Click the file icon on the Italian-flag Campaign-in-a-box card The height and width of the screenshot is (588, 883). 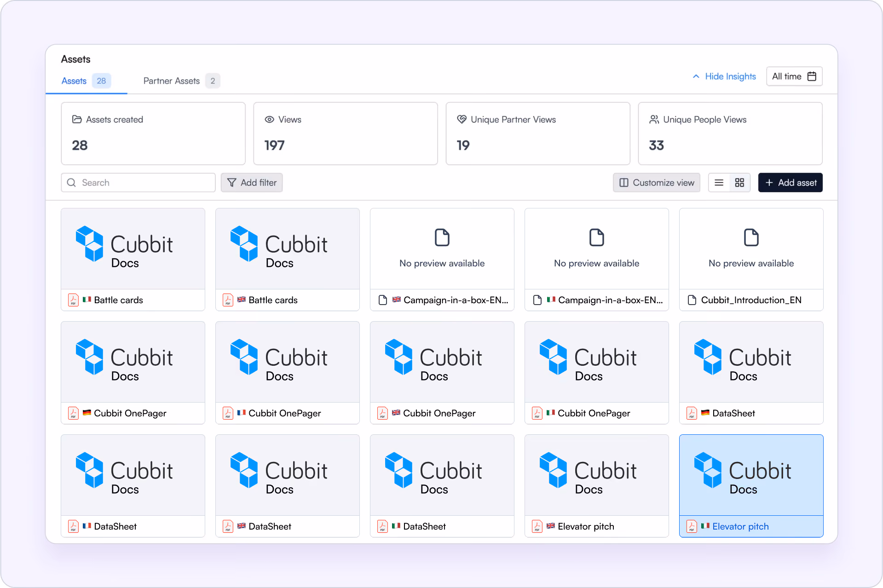[x=537, y=300]
